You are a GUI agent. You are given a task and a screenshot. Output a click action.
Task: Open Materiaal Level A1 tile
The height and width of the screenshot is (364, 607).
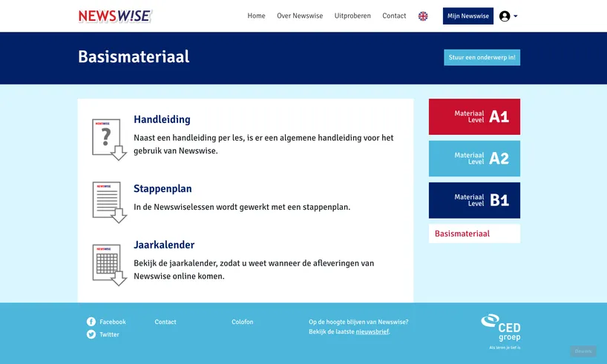[x=474, y=116]
